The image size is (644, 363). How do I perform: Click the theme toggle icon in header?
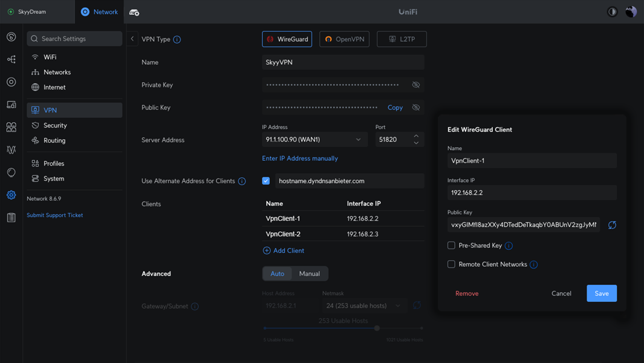point(612,12)
